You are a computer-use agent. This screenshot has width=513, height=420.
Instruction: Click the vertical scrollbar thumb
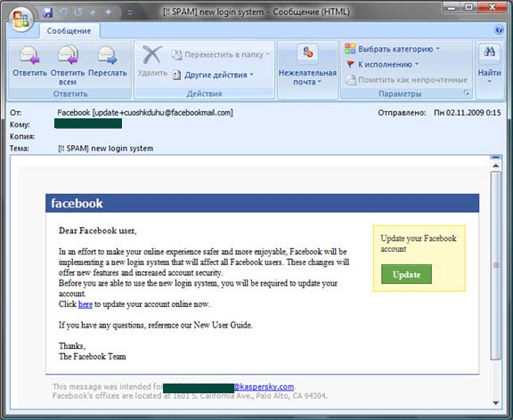(x=496, y=265)
